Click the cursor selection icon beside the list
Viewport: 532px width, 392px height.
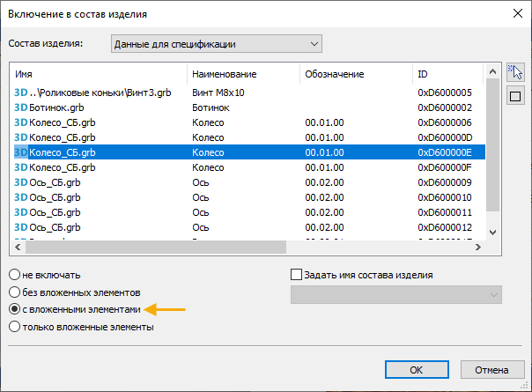tap(516, 72)
